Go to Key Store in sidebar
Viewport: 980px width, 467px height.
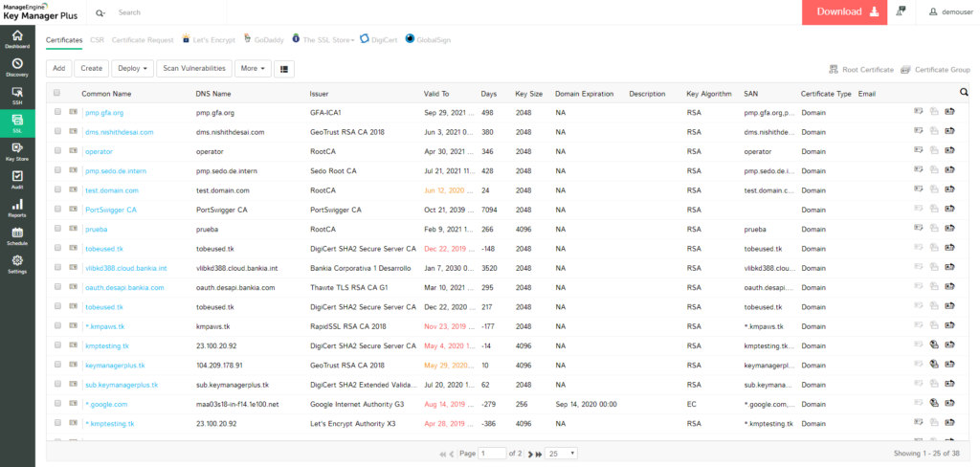click(17, 151)
